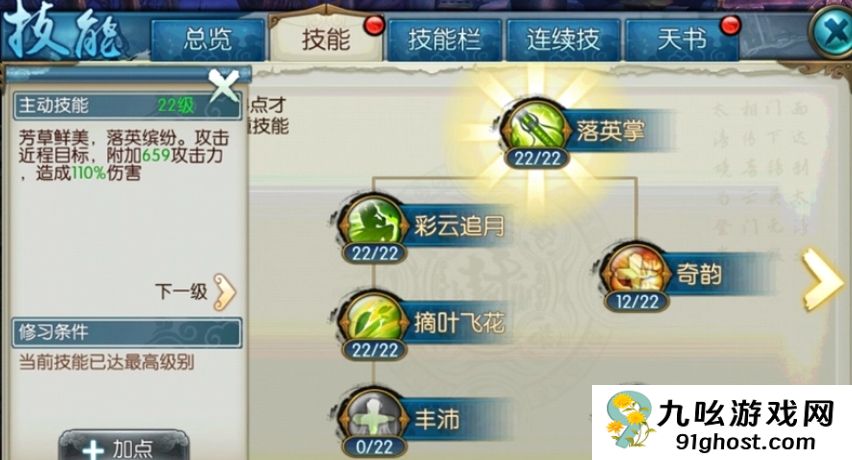Viewport: 852px width, 460px height.
Task: Click the 加点 add points button
Action: [124, 446]
